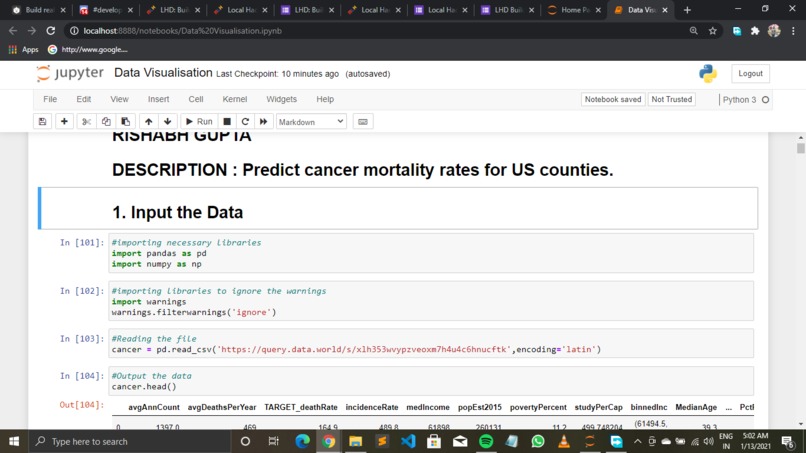Open the View menu
Image resolution: width=806 pixels, height=453 pixels.
119,99
